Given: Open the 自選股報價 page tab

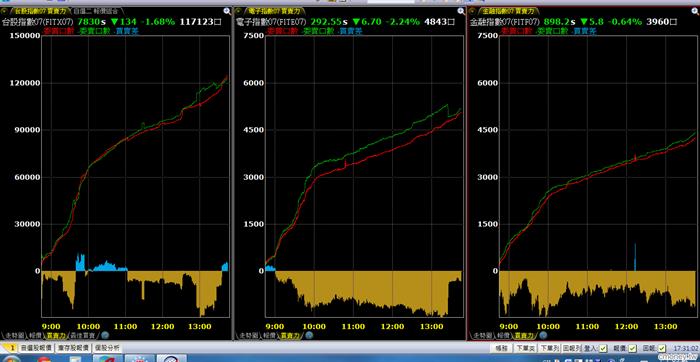Looking at the screenshot, I should [36, 348].
